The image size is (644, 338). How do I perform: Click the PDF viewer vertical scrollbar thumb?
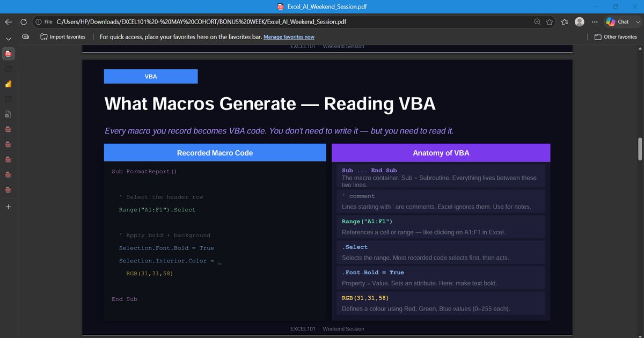point(640,149)
